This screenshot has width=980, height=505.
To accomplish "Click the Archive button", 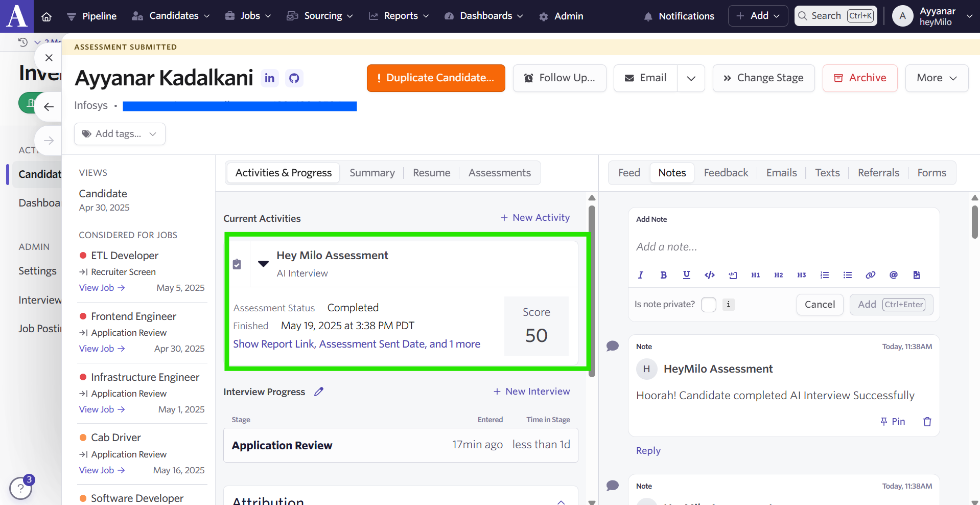I will coord(859,78).
